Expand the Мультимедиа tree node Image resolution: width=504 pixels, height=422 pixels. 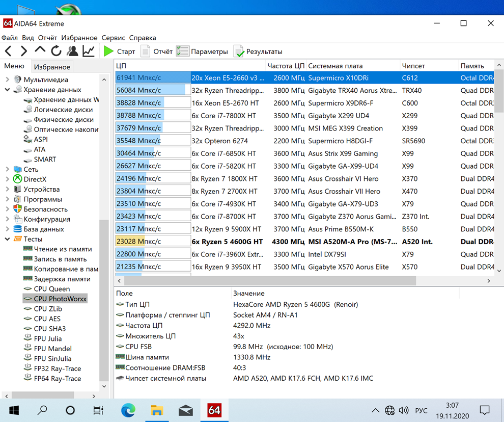8,80
